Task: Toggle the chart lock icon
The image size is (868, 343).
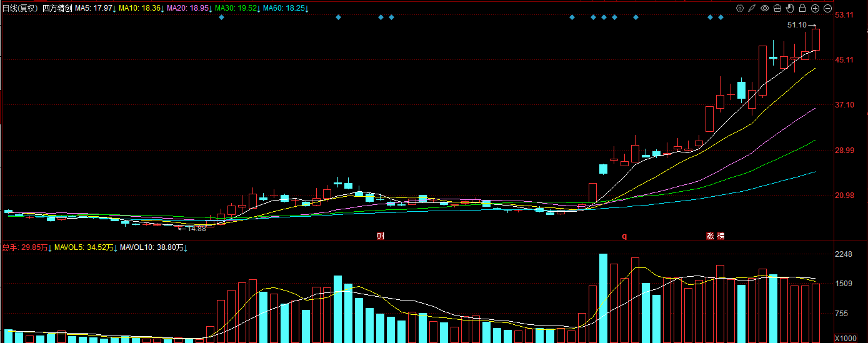Action: pos(802,8)
